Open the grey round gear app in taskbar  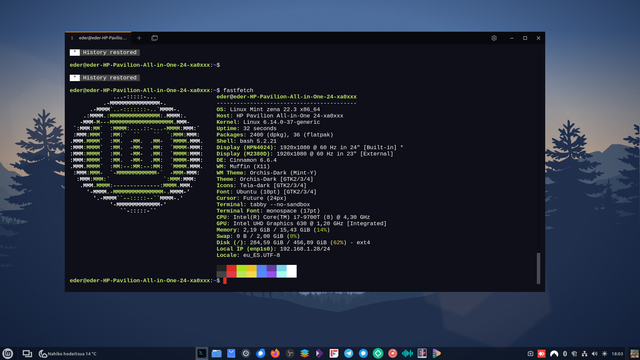click(x=246, y=353)
